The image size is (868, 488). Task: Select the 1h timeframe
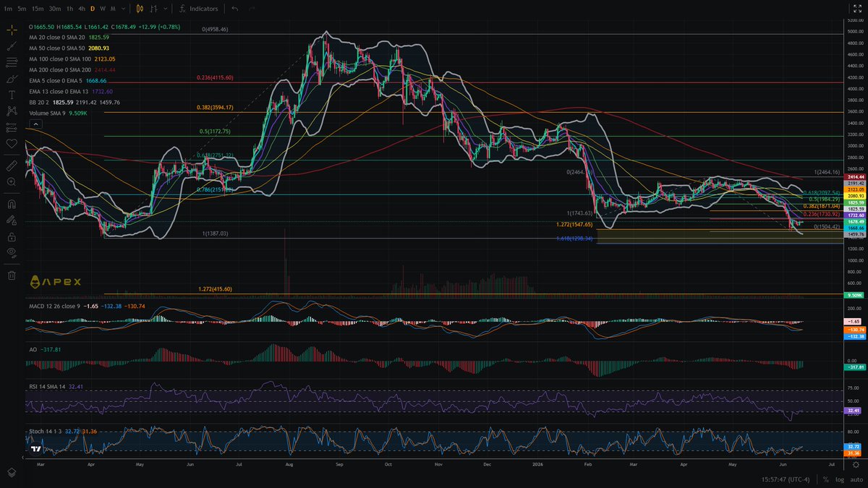click(x=69, y=9)
